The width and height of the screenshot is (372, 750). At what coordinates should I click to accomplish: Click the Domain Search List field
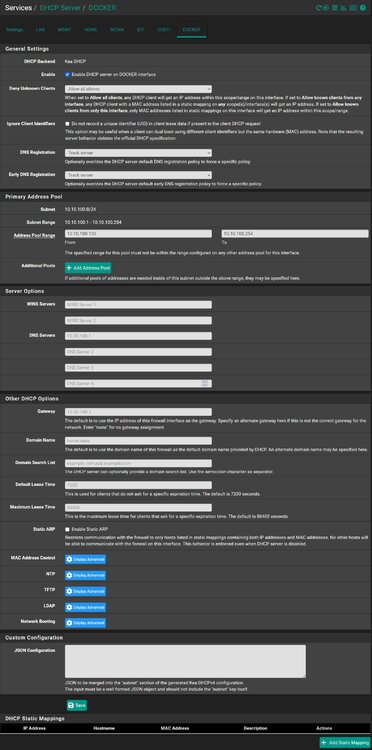tap(138, 463)
